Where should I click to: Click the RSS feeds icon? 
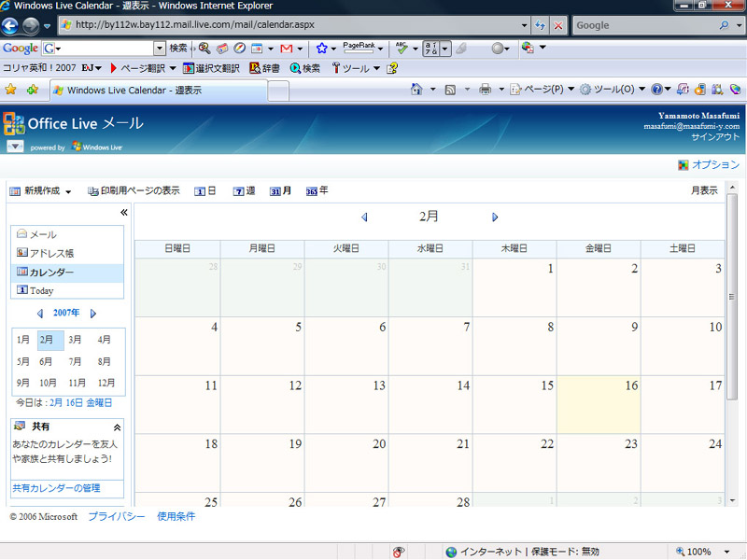click(450, 90)
